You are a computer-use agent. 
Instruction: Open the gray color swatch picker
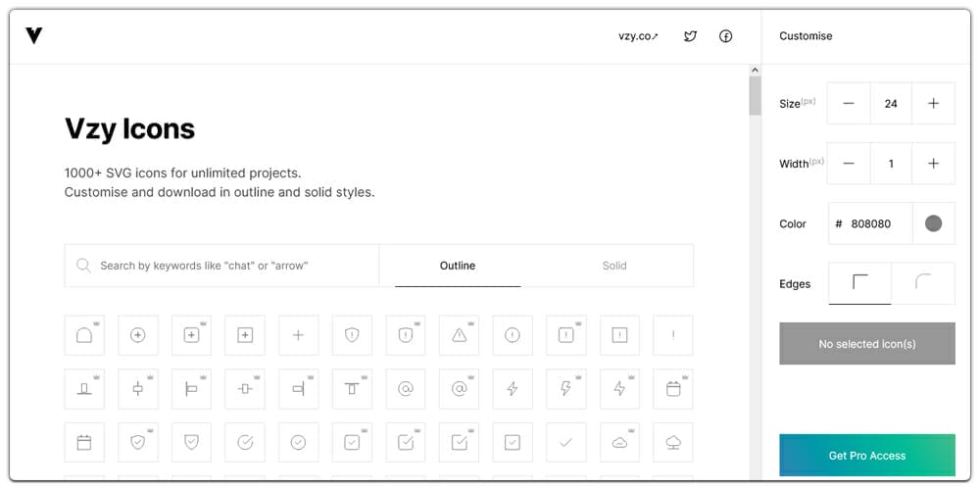[933, 223]
